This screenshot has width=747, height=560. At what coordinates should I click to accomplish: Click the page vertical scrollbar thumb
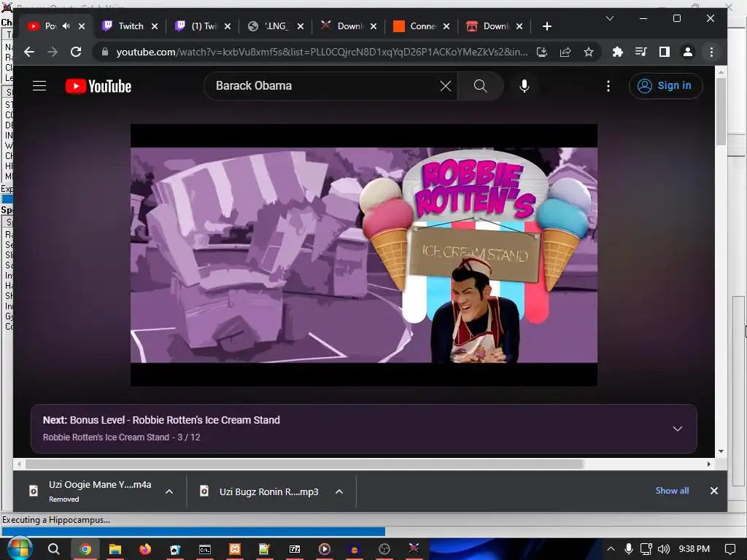point(721,112)
